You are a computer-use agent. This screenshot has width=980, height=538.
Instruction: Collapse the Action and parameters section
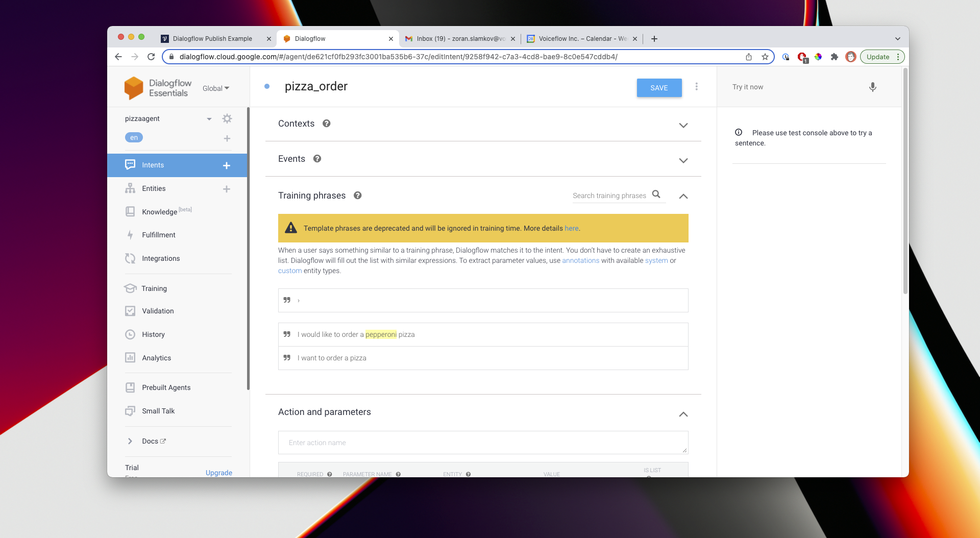tap(683, 414)
